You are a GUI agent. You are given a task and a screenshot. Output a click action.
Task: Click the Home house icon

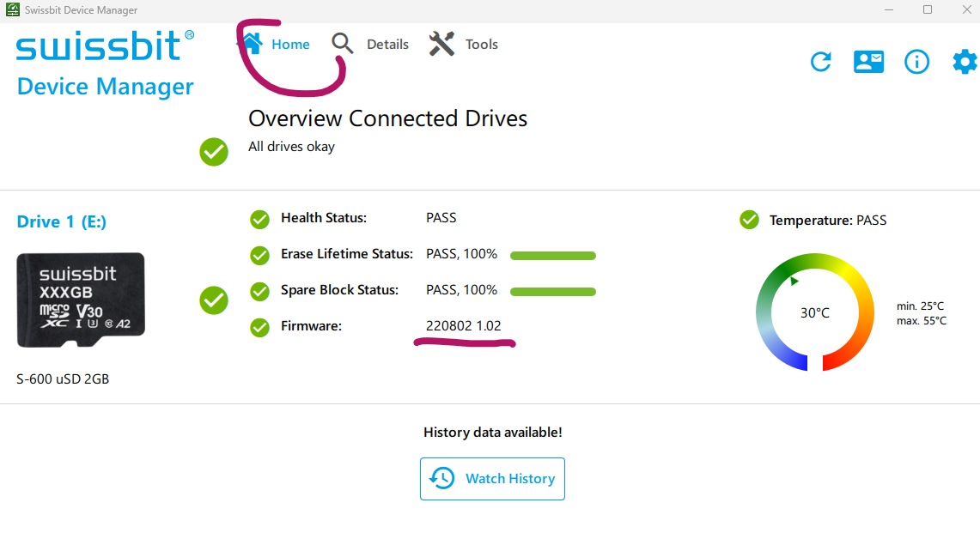[251, 43]
